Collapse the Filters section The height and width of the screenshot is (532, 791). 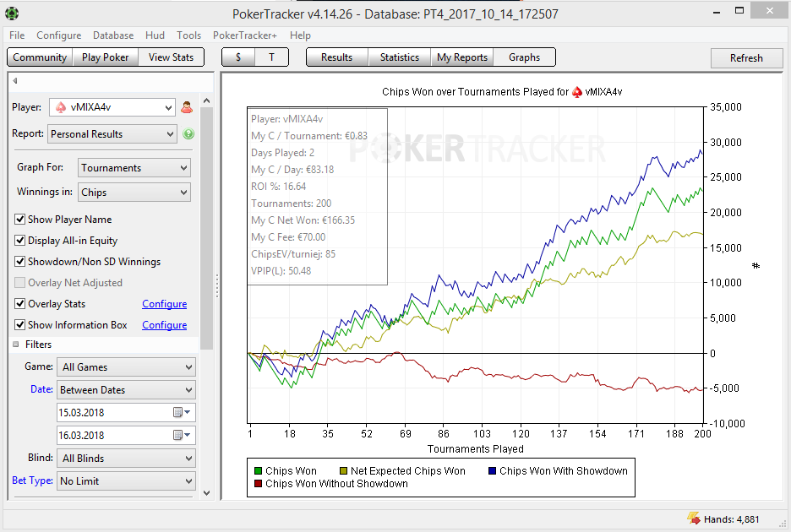click(x=16, y=345)
